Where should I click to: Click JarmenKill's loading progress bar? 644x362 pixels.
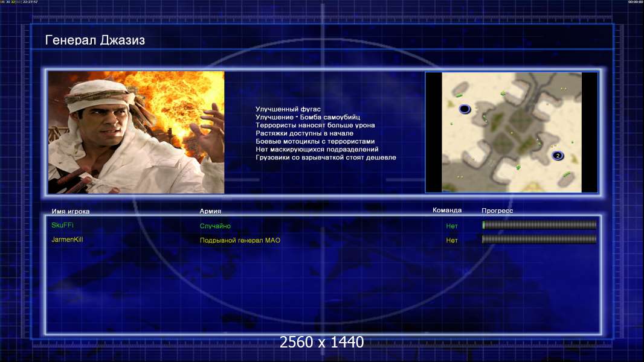pyautogui.click(x=539, y=240)
